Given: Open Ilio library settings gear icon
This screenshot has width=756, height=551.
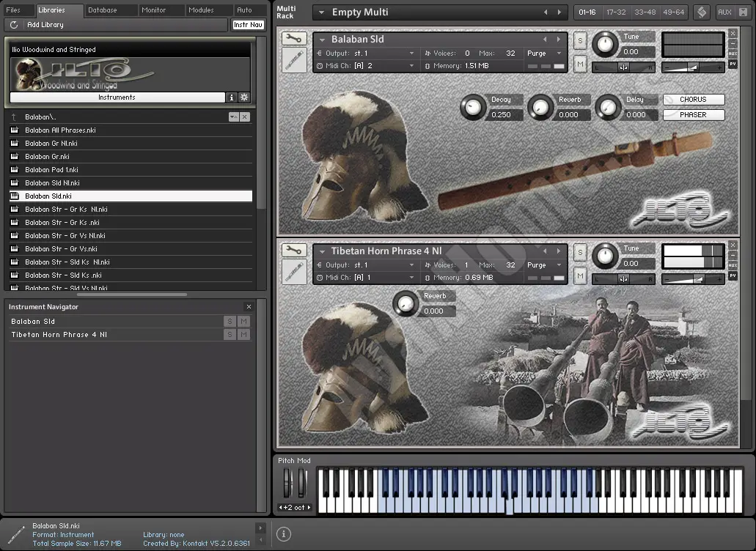Looking at the screenshot, I should (x=244, y=97).
